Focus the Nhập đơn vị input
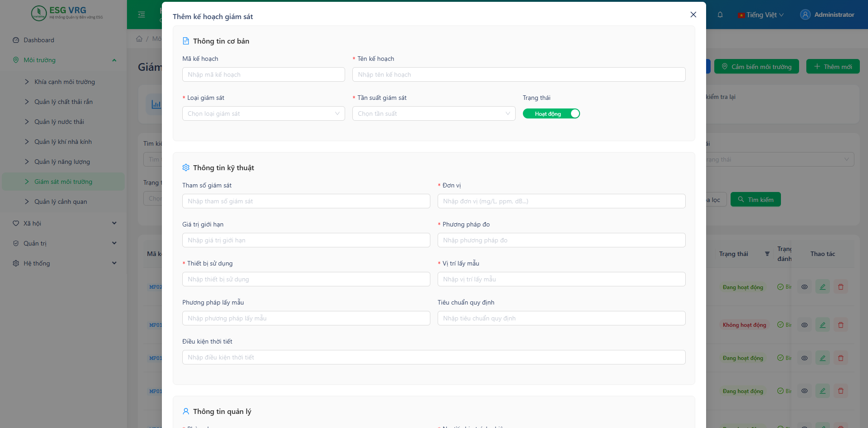The width and height of the screenshot is (868, 428). [561, 201]
